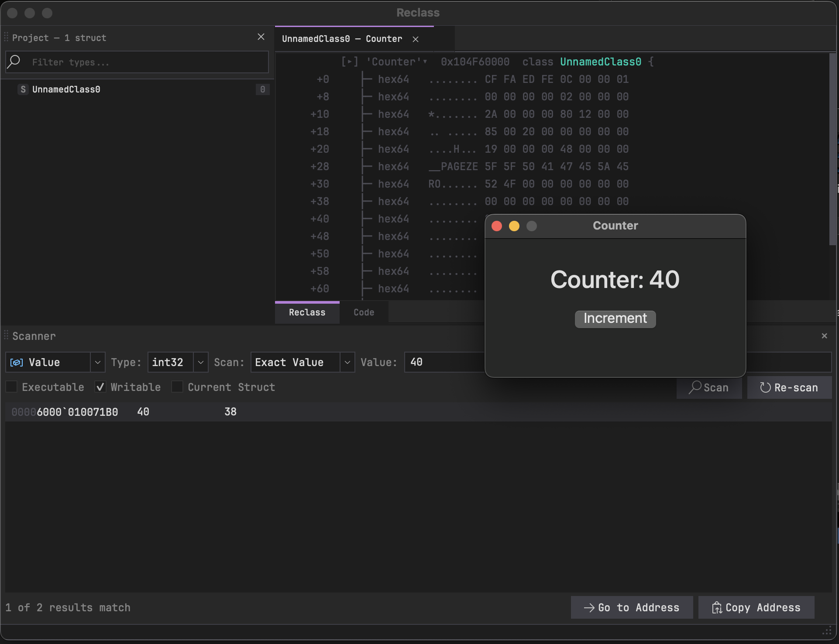The image size is (839, 644).
Task: Open the Value scan mode dropdown
Action: (98, 362)
